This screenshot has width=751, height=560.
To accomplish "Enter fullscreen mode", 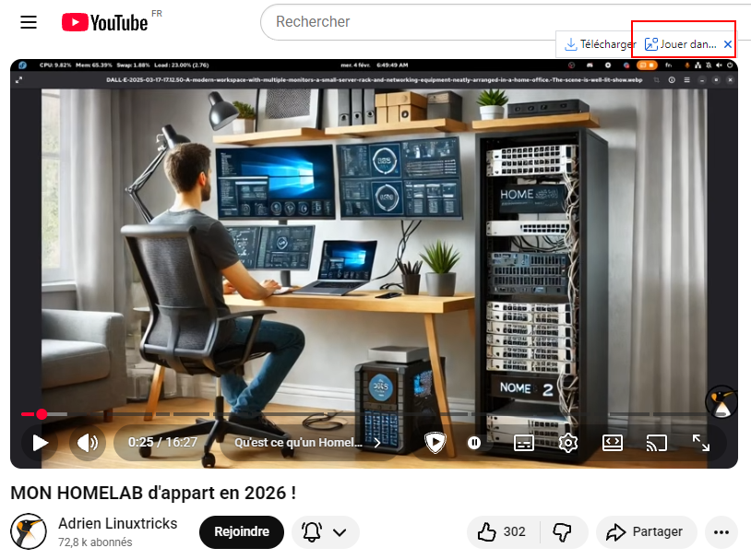I will [701, 443].
